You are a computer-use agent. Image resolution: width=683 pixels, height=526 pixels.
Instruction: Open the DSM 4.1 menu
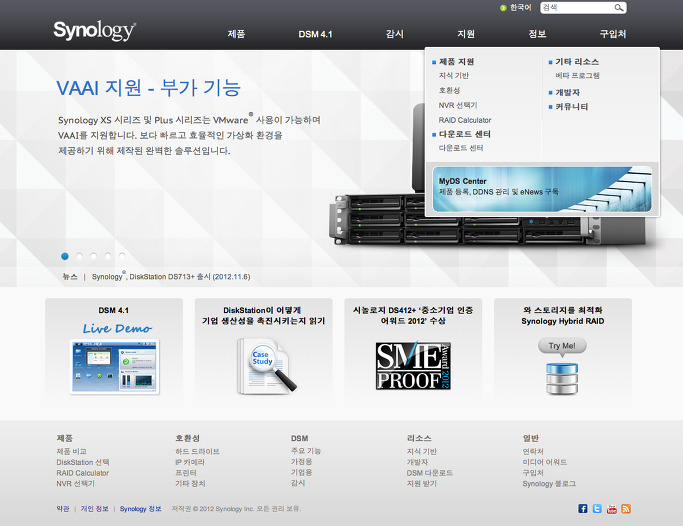pos(315,34)
